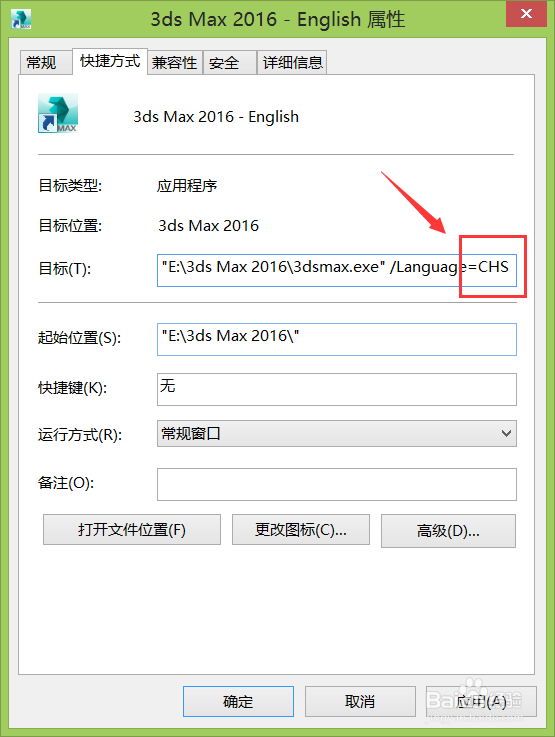The height and width of the screenshot is (737, 555).
Task: Click the 目标类型: label
Action: point(70,186)
